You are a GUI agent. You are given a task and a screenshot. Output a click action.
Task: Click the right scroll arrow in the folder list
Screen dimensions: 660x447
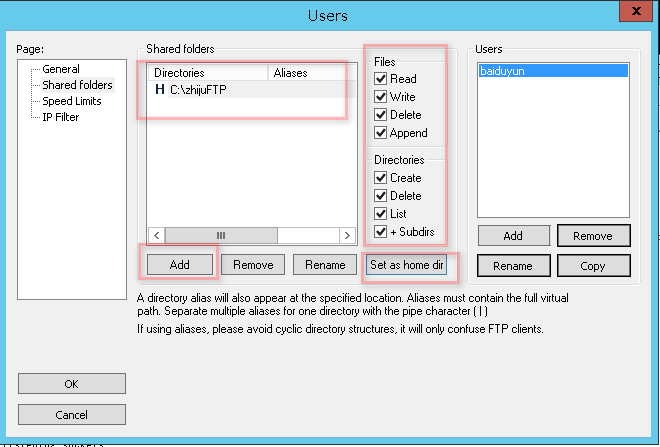tap(347, 235)
